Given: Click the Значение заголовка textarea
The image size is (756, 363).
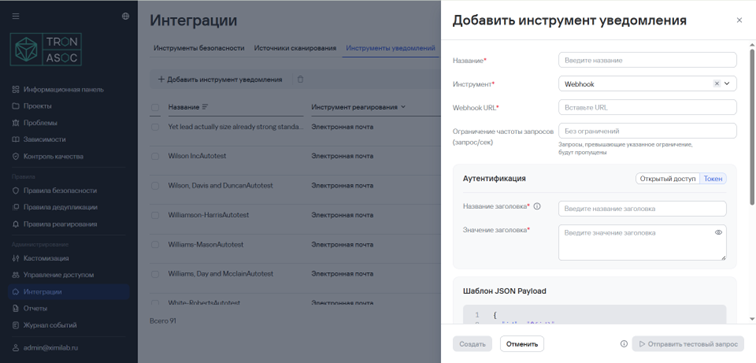Looking at the screenshot, I should (x=642, y=242).
